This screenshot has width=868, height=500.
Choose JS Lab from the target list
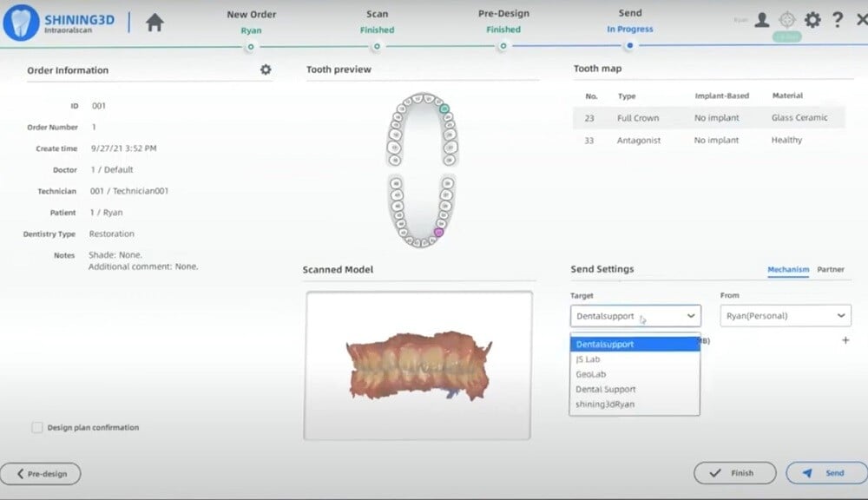pyautogui.click(x=589, y=359)
